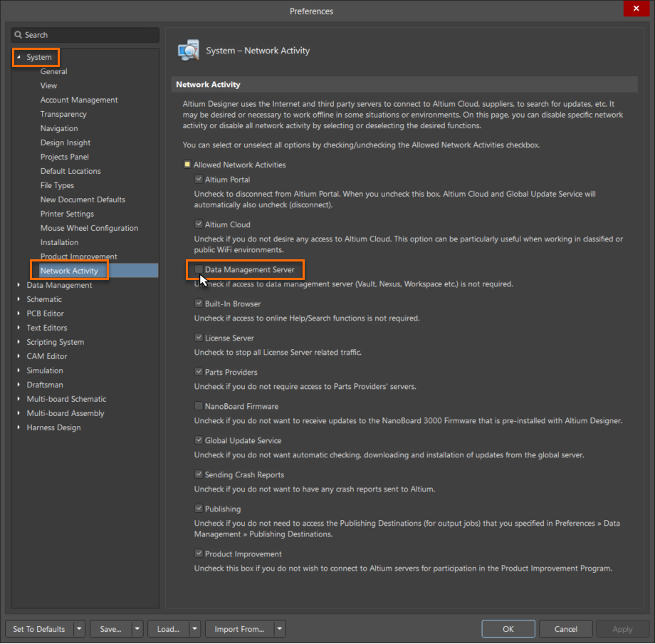Open the Default Locations page
The image size is (655, 644).
coord(70,171)
